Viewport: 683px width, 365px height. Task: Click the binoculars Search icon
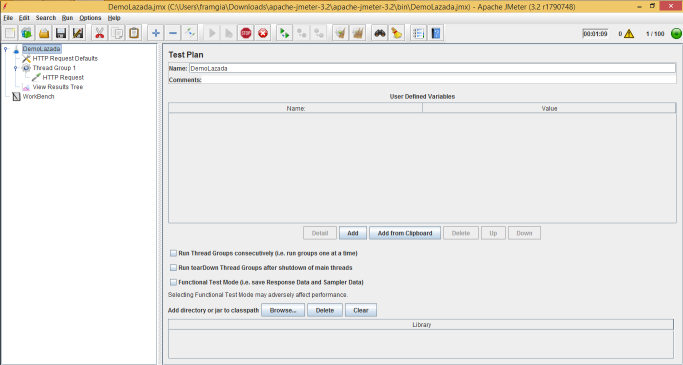[379, 33]
